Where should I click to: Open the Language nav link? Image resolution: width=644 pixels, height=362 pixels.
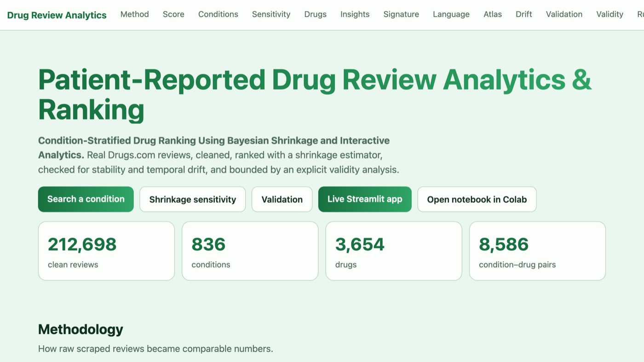click(x=451, y=14)
